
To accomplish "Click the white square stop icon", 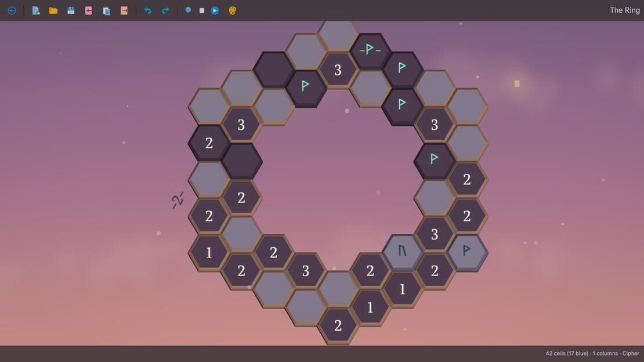I will pos(202,10).
